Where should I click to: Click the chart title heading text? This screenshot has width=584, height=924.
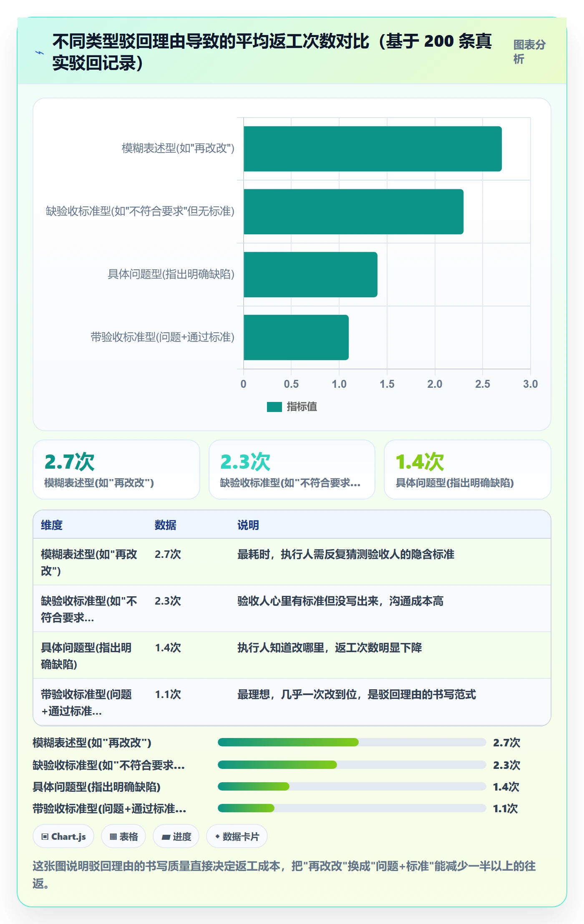272,52
